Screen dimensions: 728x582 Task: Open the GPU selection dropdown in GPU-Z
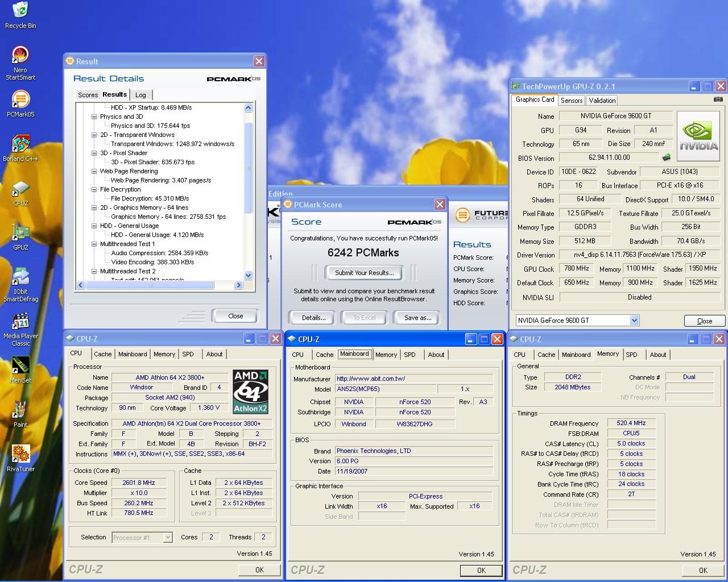634,321
